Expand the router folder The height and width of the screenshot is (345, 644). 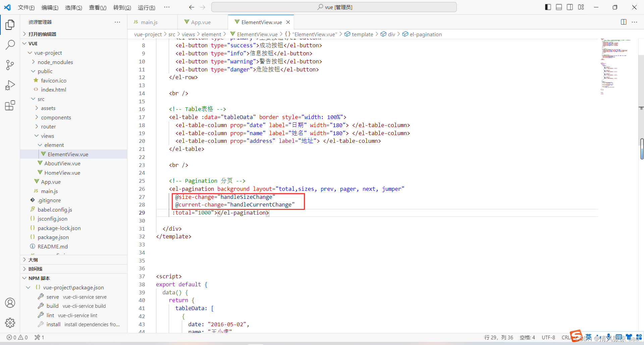pyautogui.click(x=74, y=127)
